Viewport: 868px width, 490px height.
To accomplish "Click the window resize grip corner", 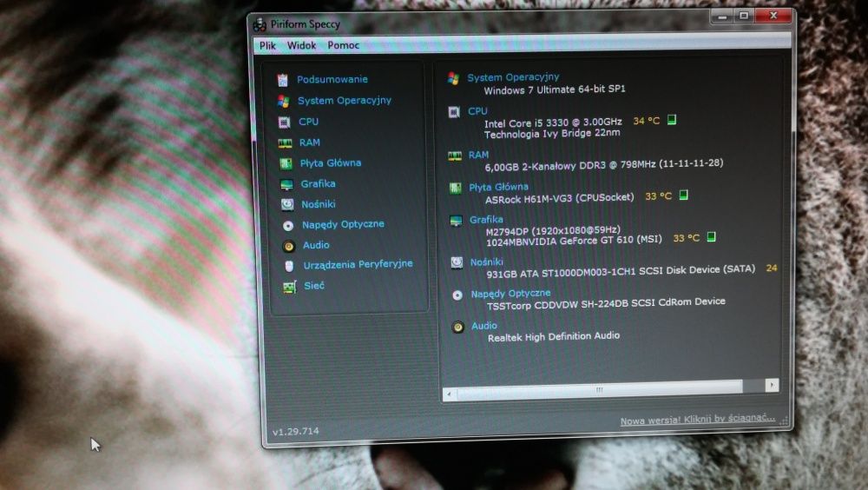I will point(783,421).
